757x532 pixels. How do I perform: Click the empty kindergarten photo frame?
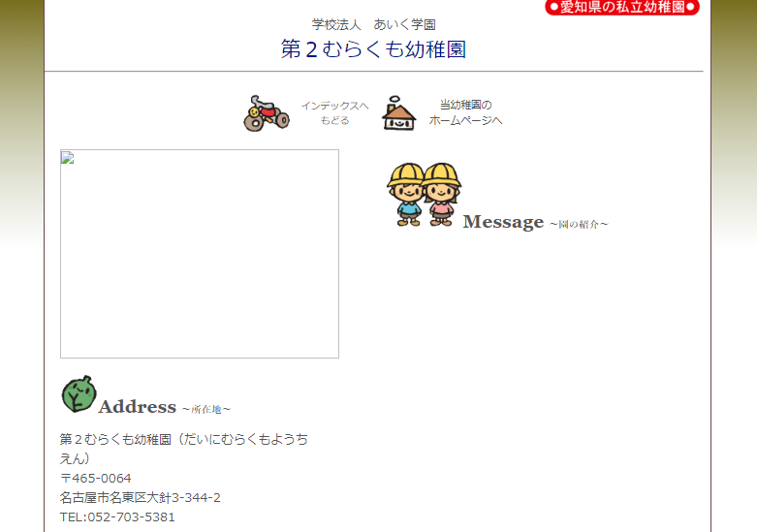[x=200, y=254]
